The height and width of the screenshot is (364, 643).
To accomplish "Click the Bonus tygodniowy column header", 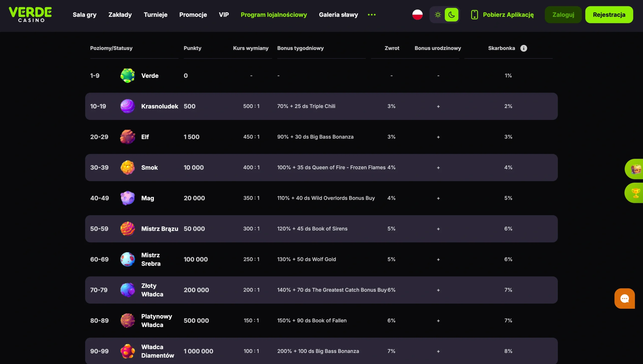I will [300, 48].
